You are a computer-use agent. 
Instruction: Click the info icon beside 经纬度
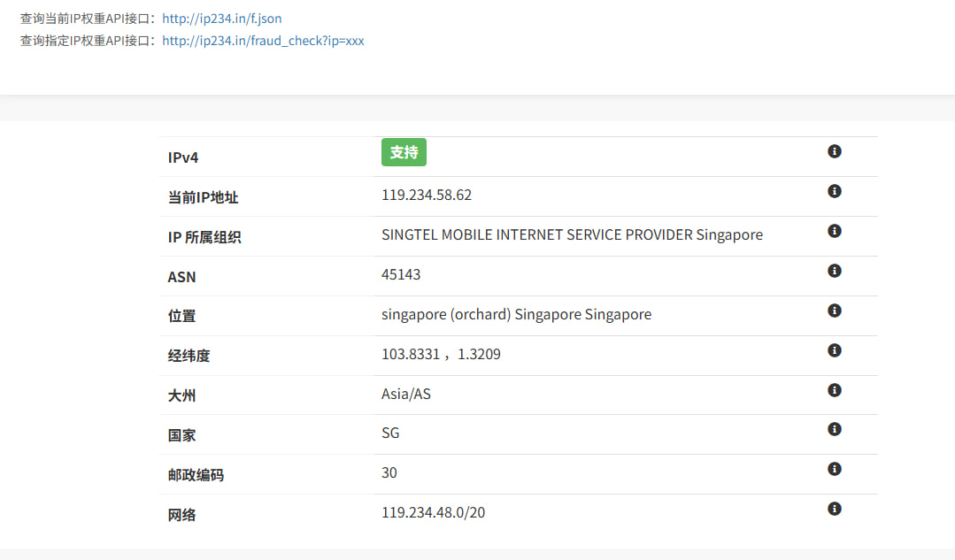(834, 350)
